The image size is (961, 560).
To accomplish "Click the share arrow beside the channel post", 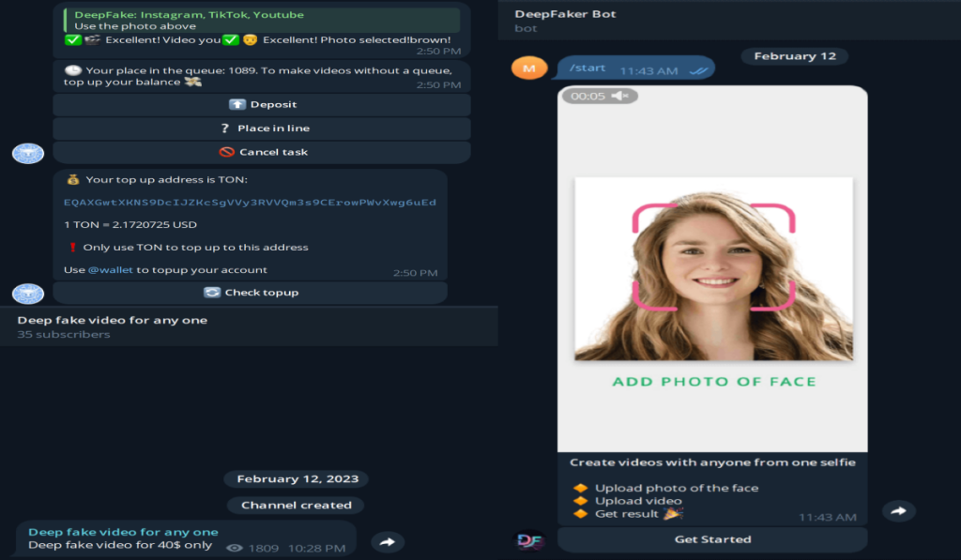I will pos(387,542).
